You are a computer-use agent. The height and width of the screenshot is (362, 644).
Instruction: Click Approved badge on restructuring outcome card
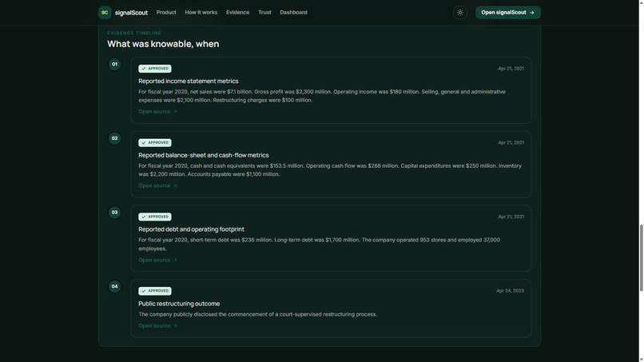[x=155, y=291]
